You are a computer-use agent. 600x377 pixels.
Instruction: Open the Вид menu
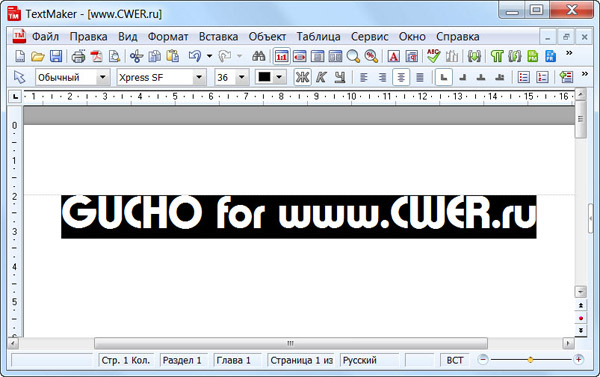tap(127, 37)
